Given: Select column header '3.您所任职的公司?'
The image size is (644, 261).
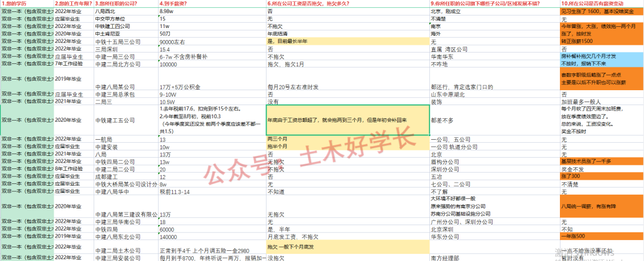Looking at the screenshot, I should point(126,4).
